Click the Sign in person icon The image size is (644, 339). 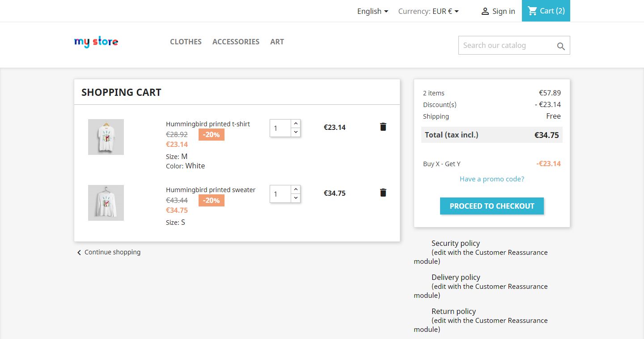(485, 12)
